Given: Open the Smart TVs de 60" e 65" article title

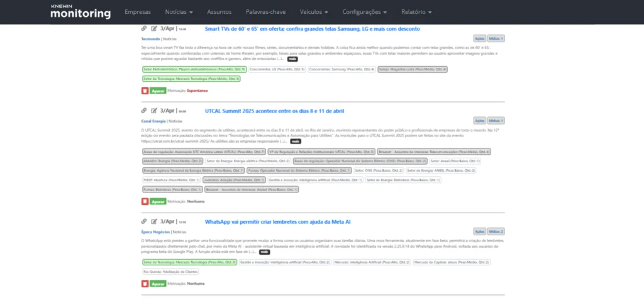Looking at the screenshot, I should [x=312, y=29].
